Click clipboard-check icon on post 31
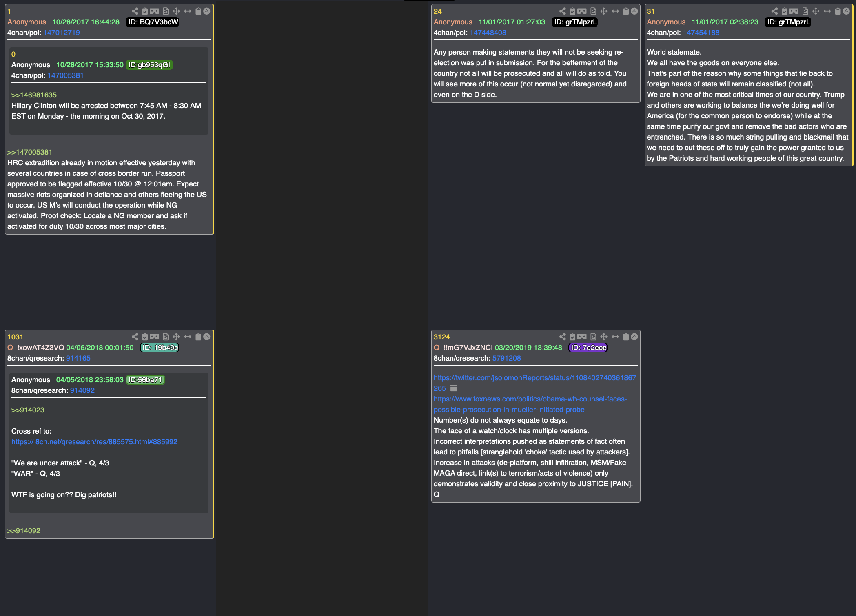Screen dimensions: 856x616 pyautogui.click(x=784, y=11)
